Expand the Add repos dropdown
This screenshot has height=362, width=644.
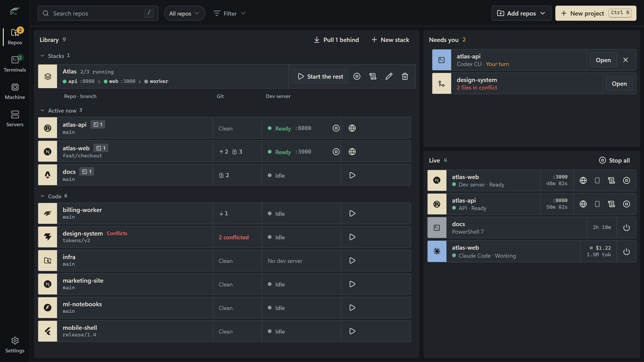(x=522, y=13)
